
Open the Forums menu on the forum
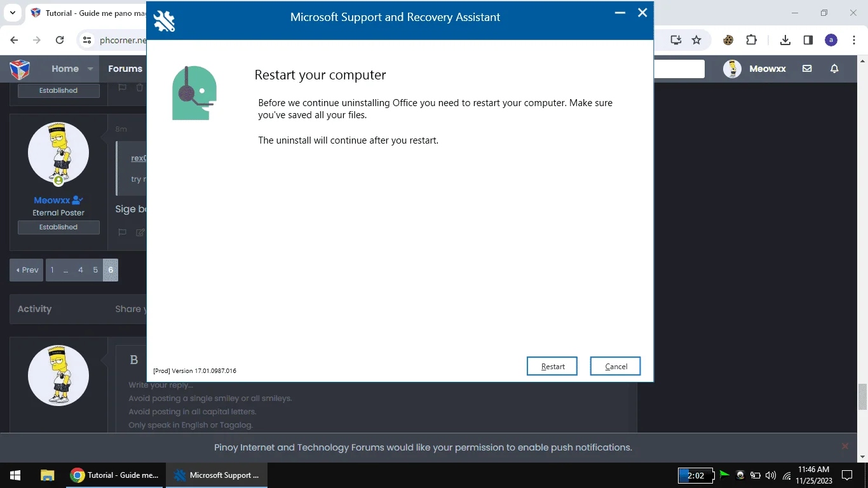coord(125,69)
